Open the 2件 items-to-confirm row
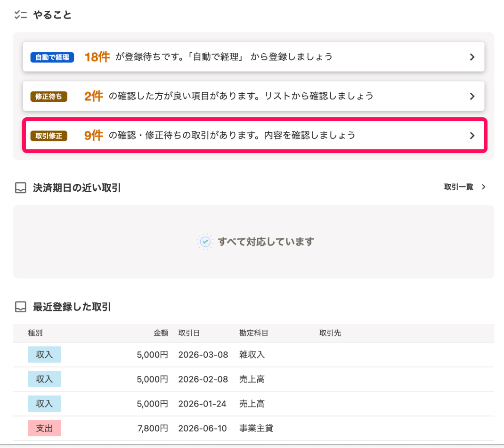 253,96
